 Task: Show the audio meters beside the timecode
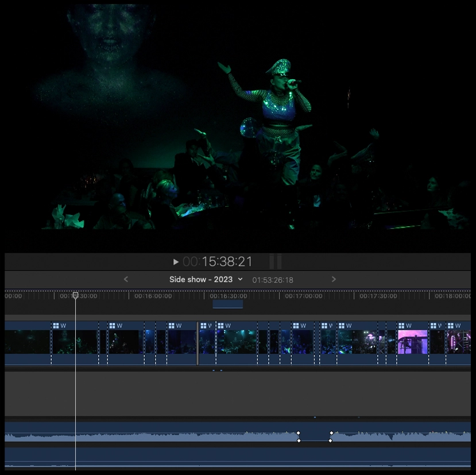[276, 261]
